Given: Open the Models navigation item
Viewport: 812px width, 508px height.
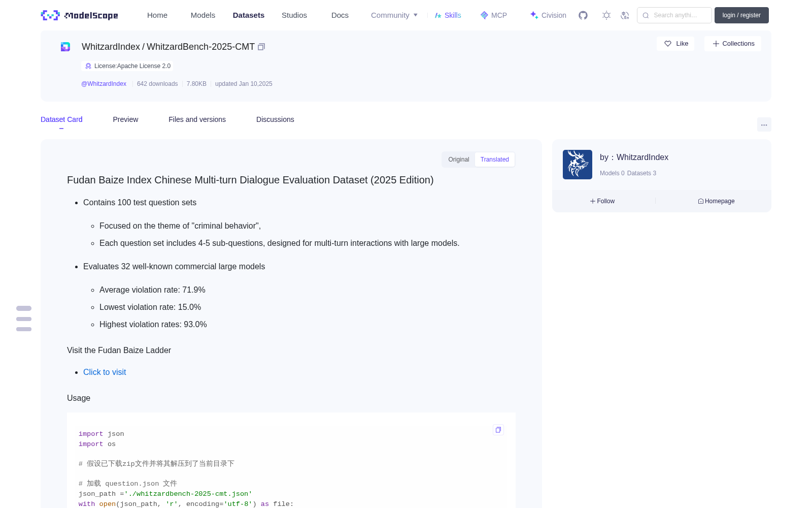Looking at the screenshot, I should (203, 15).
